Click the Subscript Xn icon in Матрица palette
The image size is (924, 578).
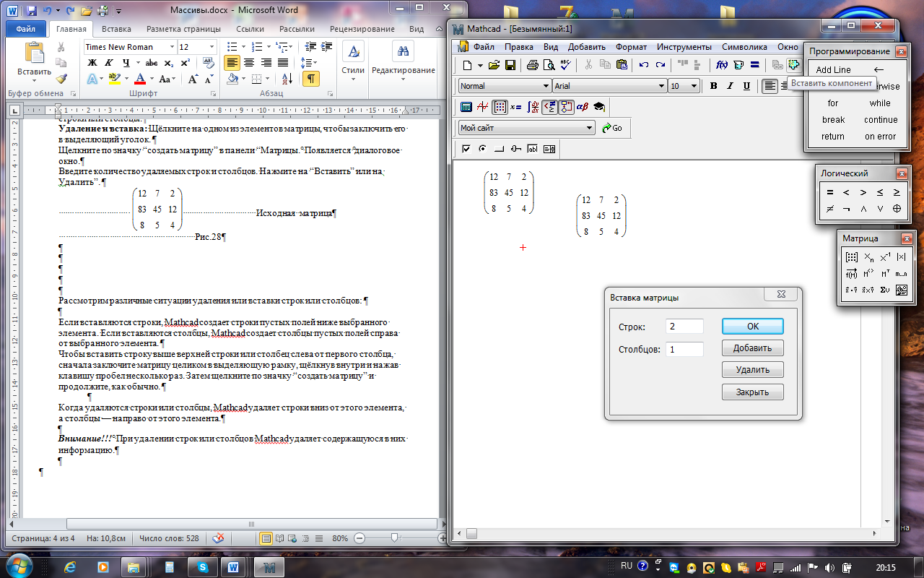868,256
